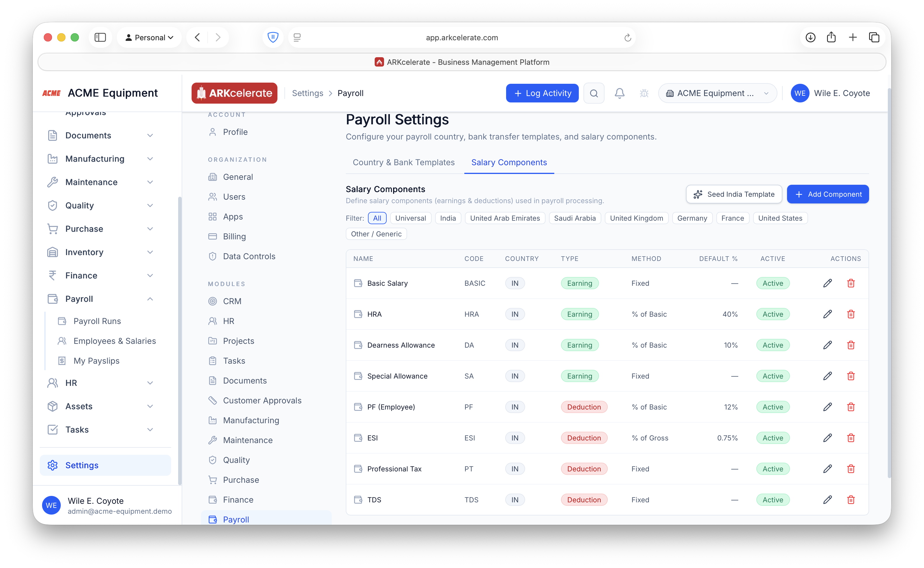Edit the ESI deduction row
The height and width of the screenshot is (568, 924).
click(x=827, y=438)
